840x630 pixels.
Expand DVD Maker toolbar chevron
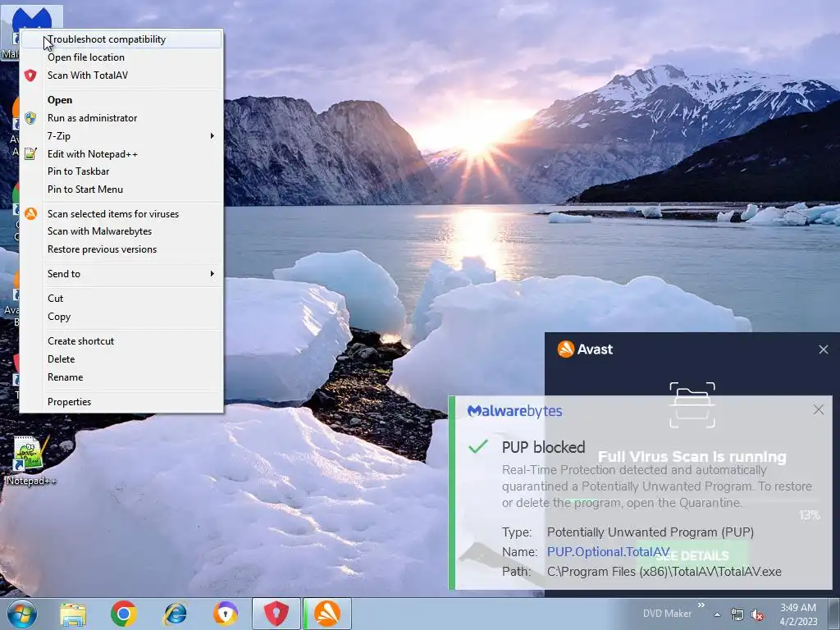pyautogui.click(x=701, y=605)
